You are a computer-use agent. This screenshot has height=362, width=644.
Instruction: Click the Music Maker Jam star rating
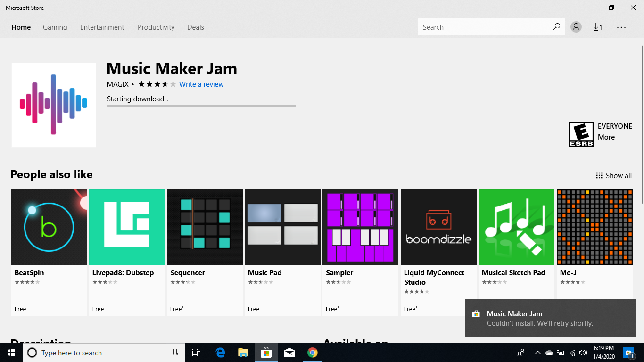(157, 84)
